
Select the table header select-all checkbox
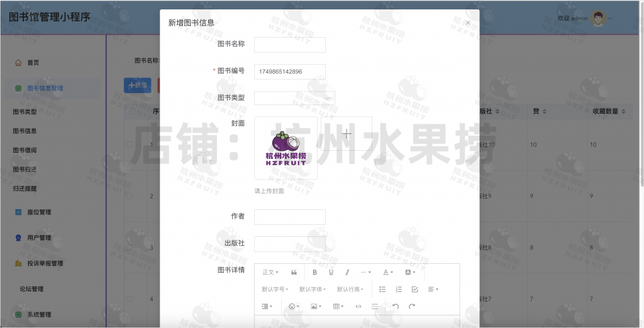pyautogui.click(x=132, y=111)
